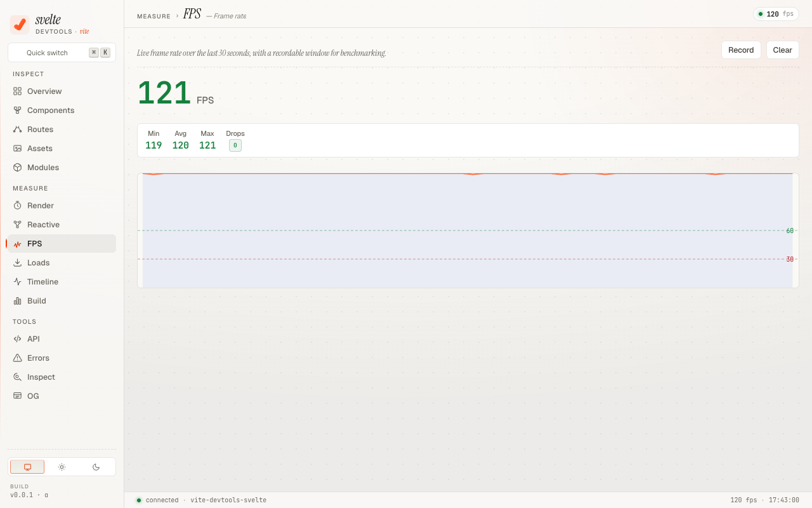The image size is (812, 508).
Task: Click the vite-devtools-svelte status text
Action: [228, 500]
